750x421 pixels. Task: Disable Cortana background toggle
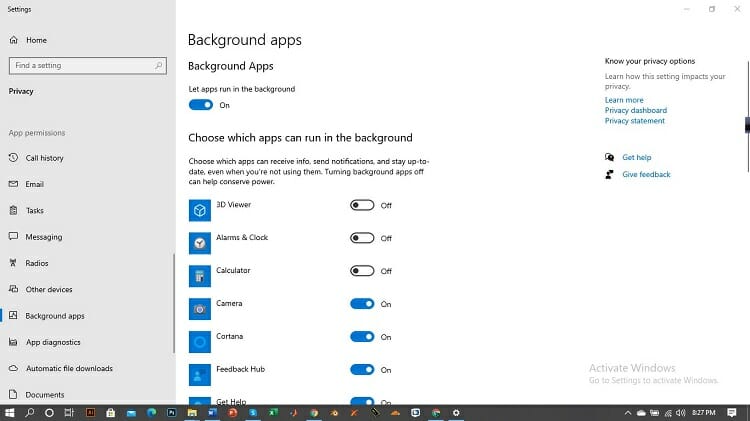(362, 337)
